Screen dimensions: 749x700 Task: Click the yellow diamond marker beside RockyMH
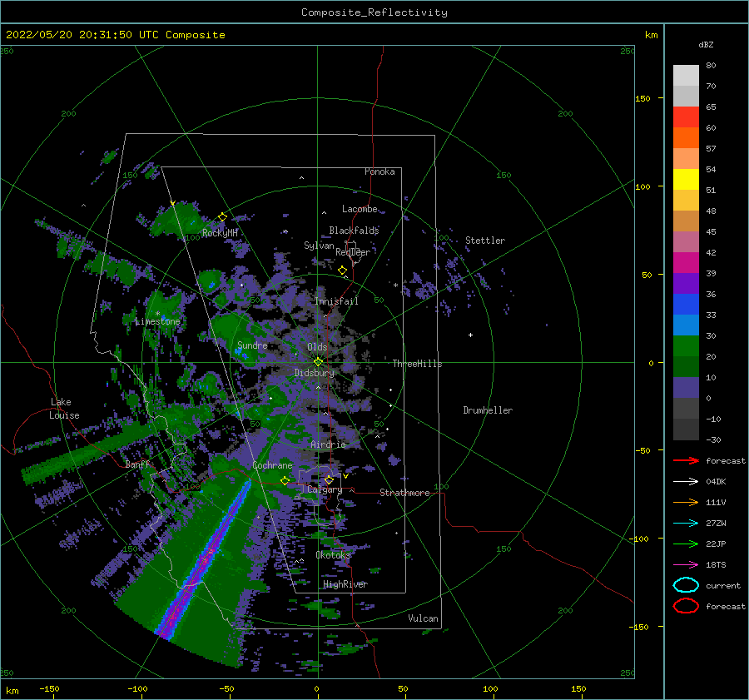222,217
